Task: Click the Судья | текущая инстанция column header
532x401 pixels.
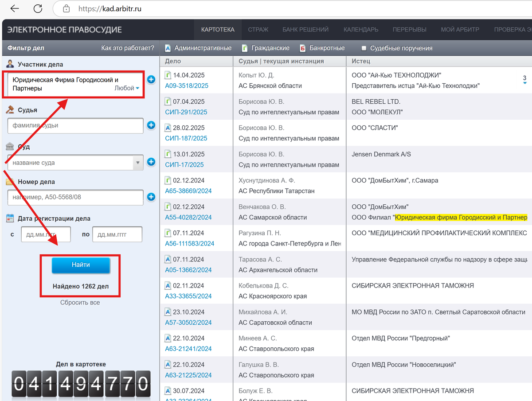Action: [x=281, y=61]
